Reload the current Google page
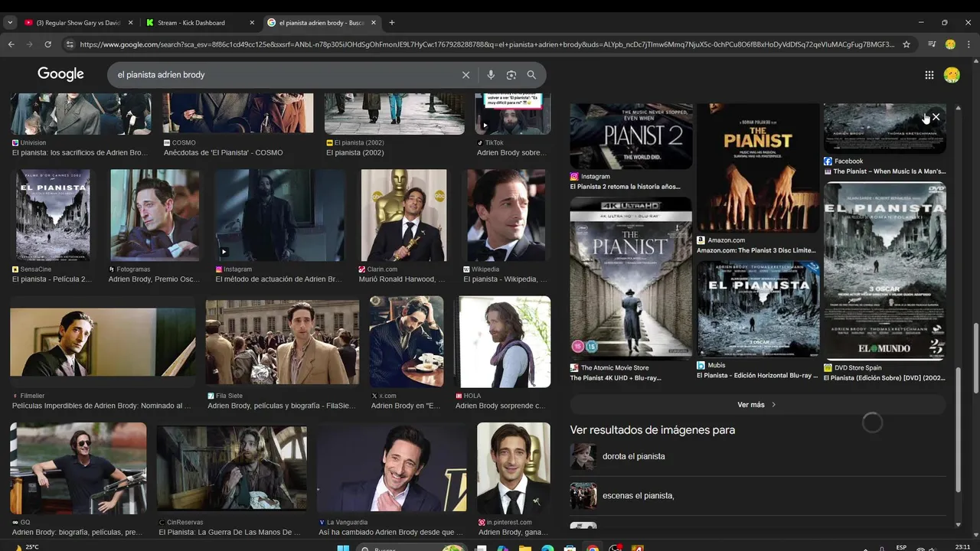This screenshot has width=980, height=551. (47, 44)
